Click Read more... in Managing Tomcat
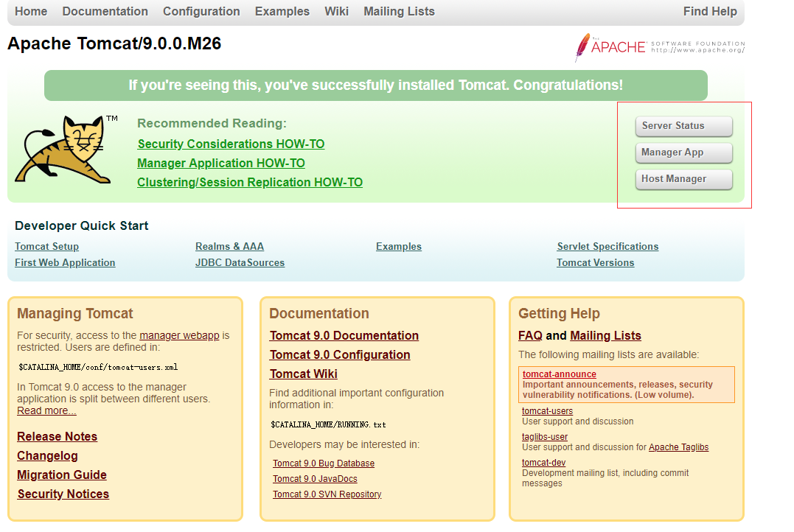Screen dimensions: 794x532 (x=46, y=410)
